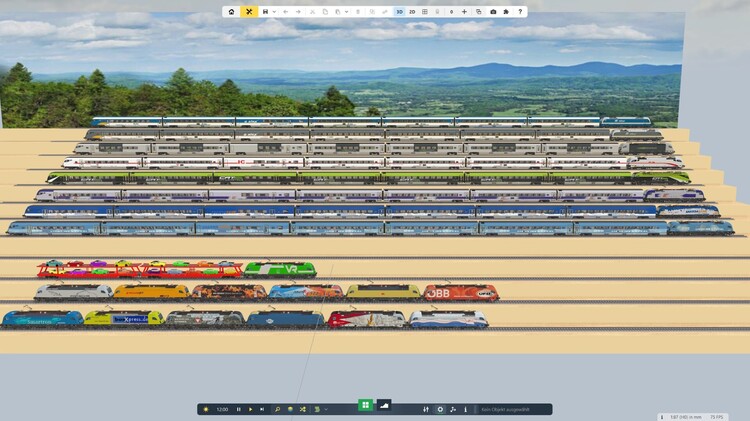This screenshot has width=750, height=421.
Task: Select the green VR locomotive
Action: (280, 269)
